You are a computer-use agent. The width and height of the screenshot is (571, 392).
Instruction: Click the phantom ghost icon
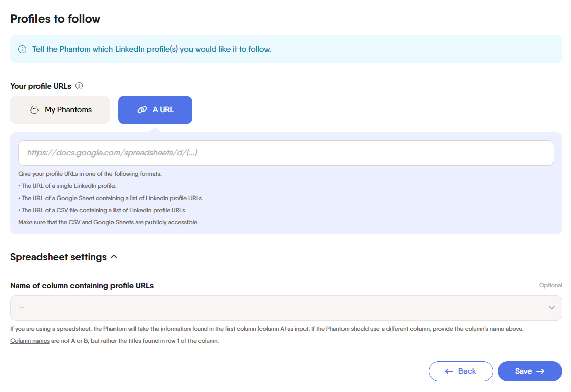click(x=34, y=110)
